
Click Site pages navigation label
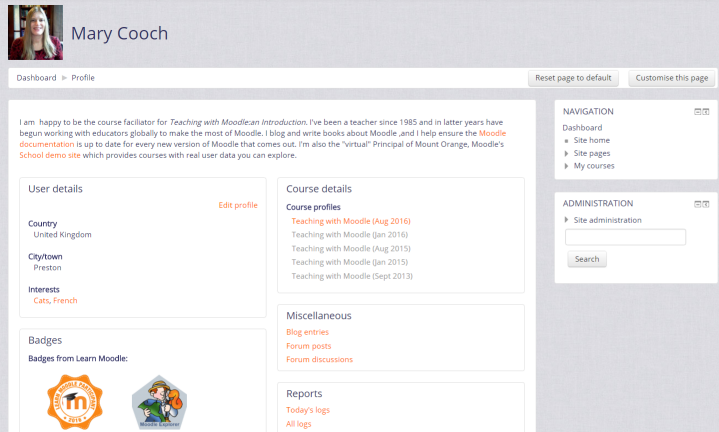(x=592, y=153)
